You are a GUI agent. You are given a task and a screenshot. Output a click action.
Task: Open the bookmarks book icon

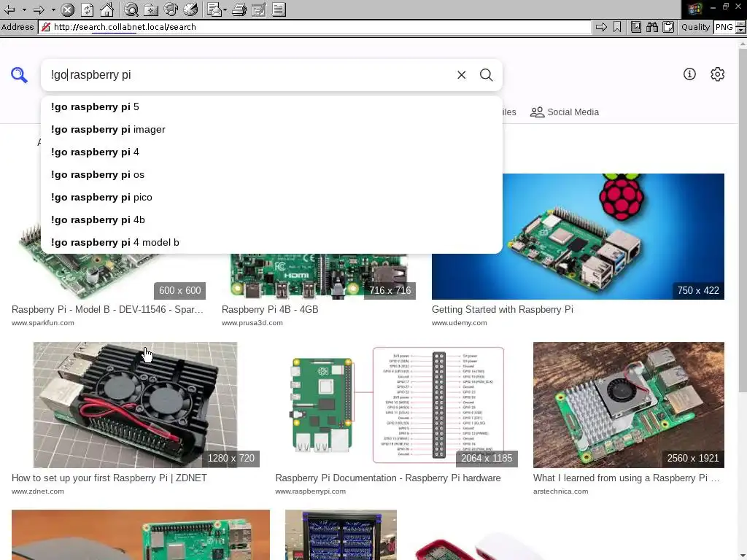tap(636, 27)
